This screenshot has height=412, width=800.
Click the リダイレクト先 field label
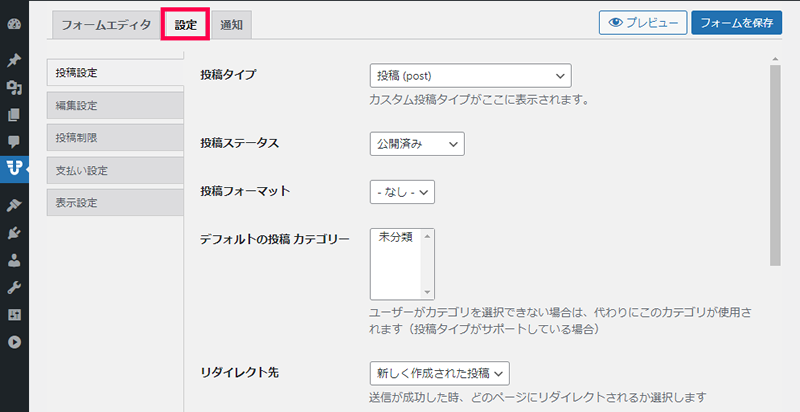click(x=240, y=373)
